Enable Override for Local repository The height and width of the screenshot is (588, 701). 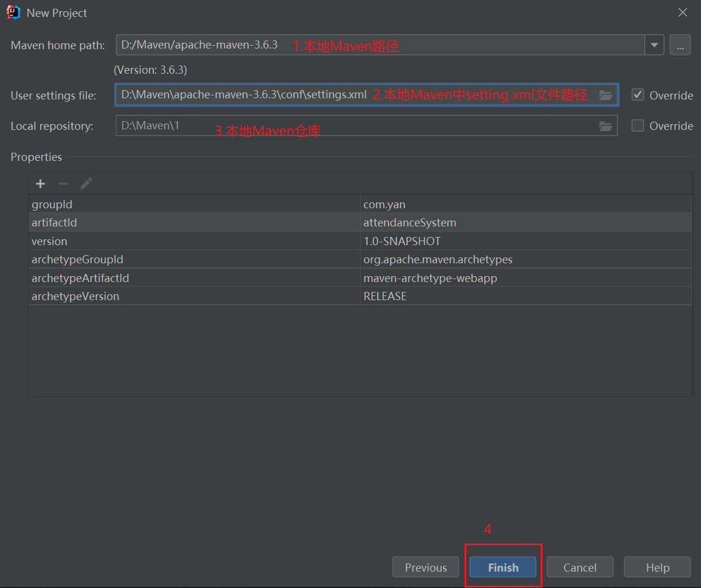click(x=638, y=126)
